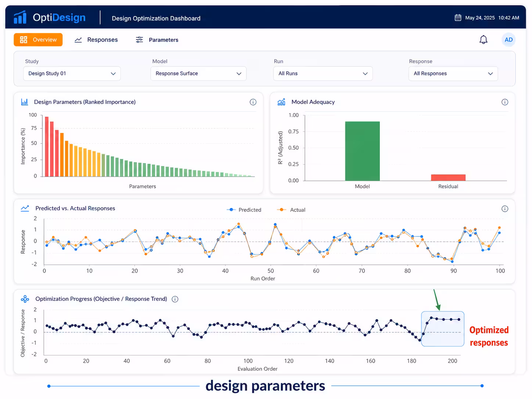Click the Model Adequacy heading
The width and height of the screenshot is (532, 399).
[x=313, y=102]
